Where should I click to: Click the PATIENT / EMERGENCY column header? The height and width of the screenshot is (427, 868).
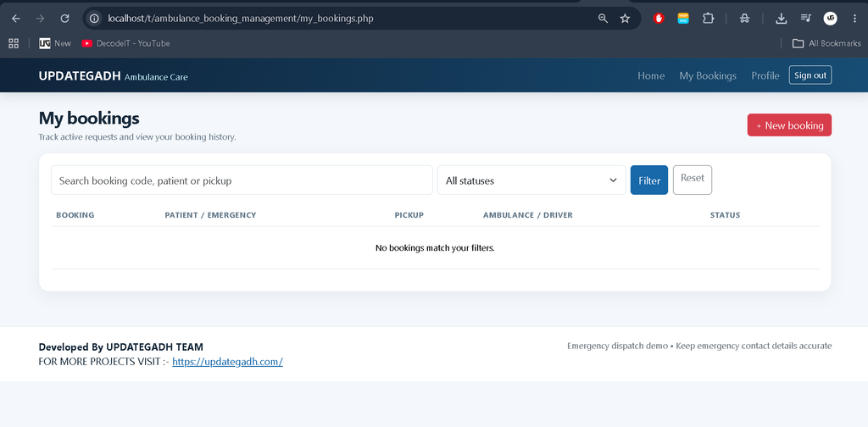210,215
